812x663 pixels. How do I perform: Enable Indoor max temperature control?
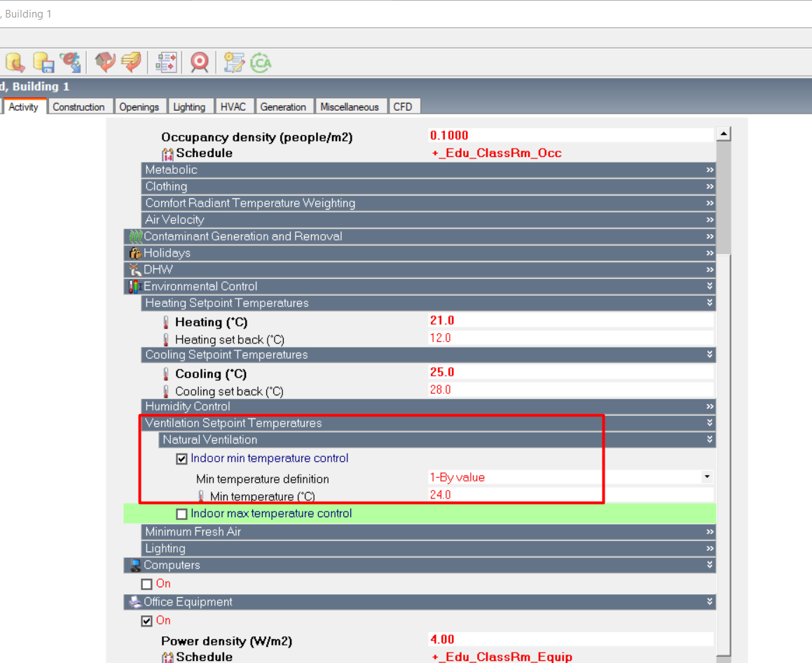(x=181, y=514)
